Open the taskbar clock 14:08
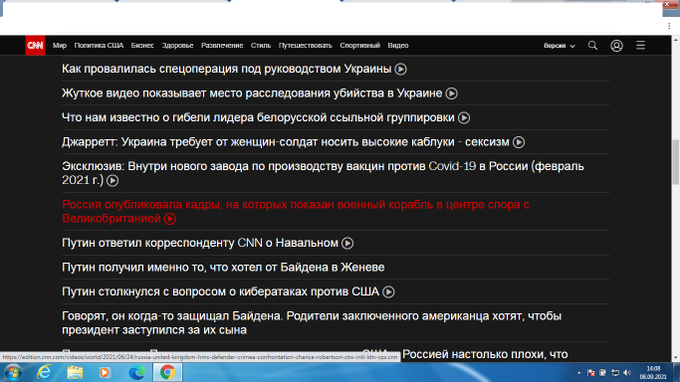The width and height of the screenshot is (680, 382). (653, 372)
